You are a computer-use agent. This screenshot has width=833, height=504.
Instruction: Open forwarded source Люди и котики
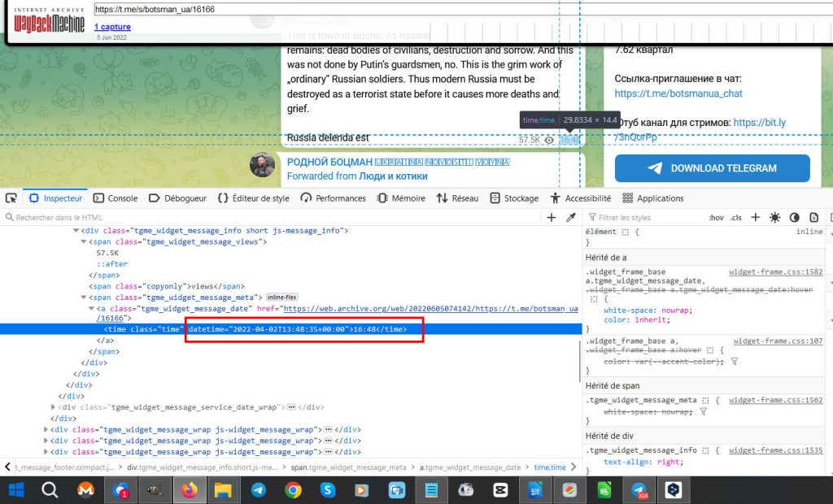tap(393, 176)
